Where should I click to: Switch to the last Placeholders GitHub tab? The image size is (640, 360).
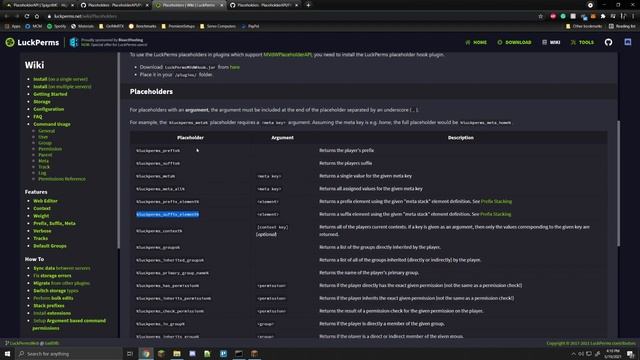click(264, 5)
